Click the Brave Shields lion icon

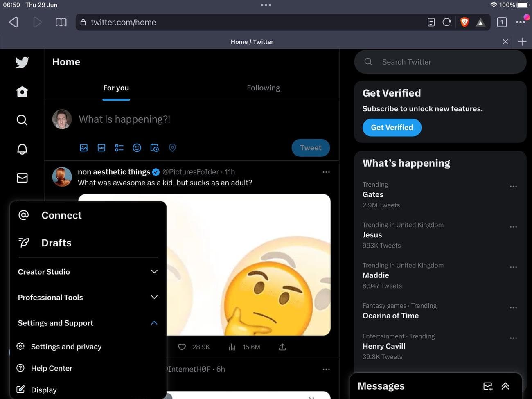tap(464, 22)
